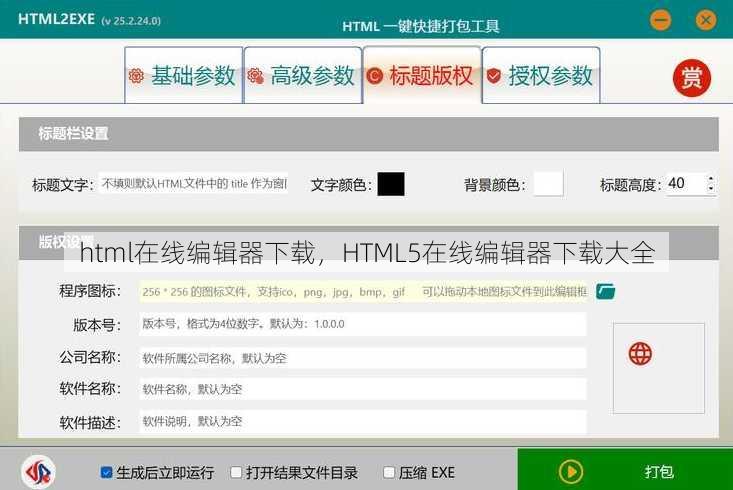Browse for icon file with folder icon
The height and width of the screenshot is (490, 733).
(x=605, y=291)
